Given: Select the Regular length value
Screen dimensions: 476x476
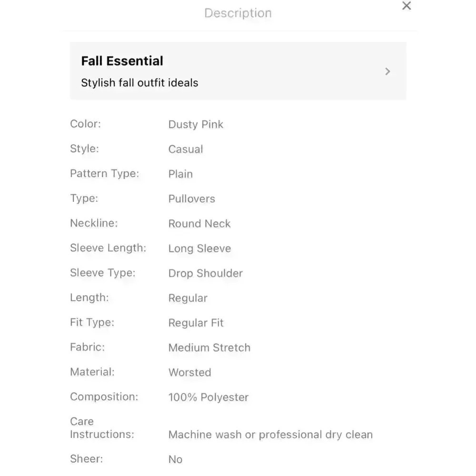Looking at the screenshot, I should point(188,298).
